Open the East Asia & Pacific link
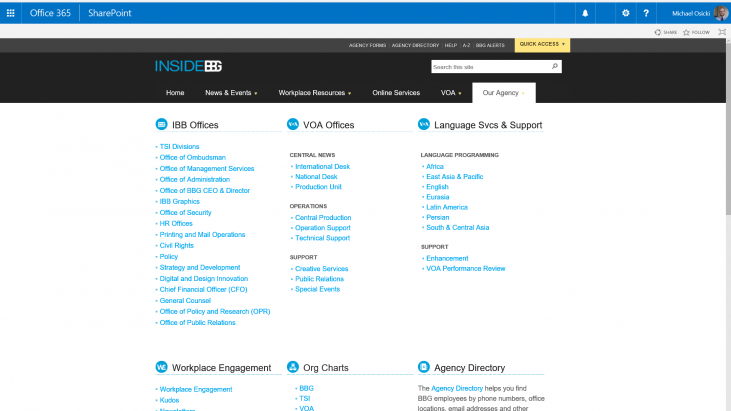 point(455,177)
